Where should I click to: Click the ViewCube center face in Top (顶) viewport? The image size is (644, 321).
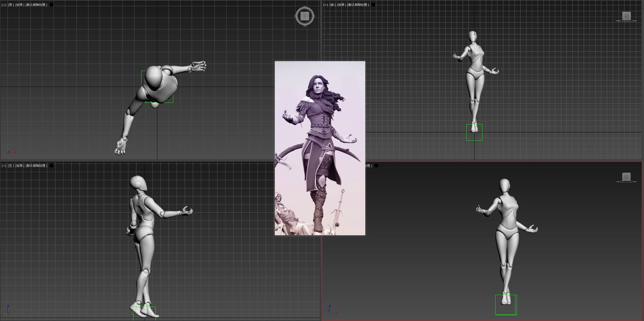click(305, 16)
